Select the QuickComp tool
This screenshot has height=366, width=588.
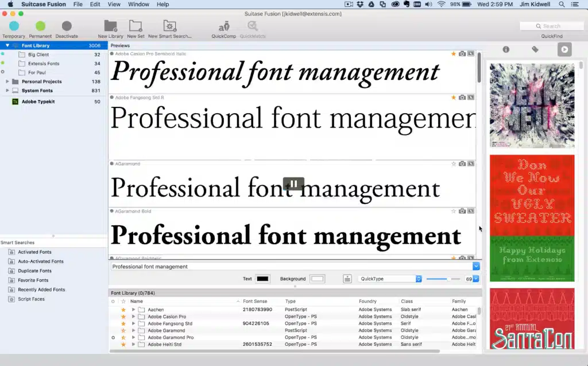click(223, 26)
